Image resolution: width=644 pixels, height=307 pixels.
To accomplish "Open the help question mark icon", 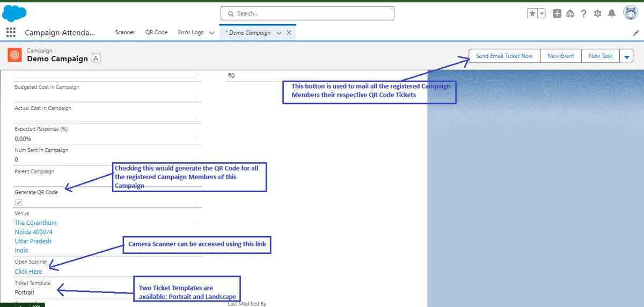I will (x=584, y=13).
